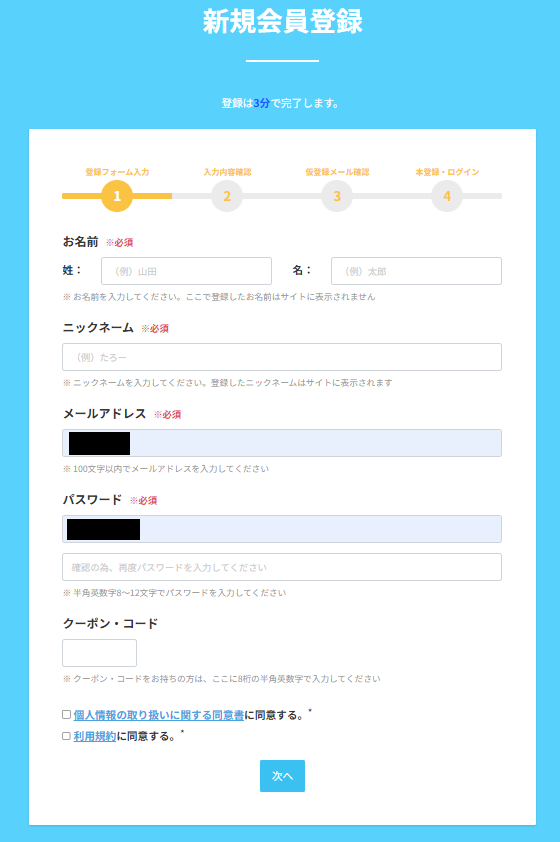Click the クーポン・コード input box
560x842 pixels.
[x=99, y=653]
